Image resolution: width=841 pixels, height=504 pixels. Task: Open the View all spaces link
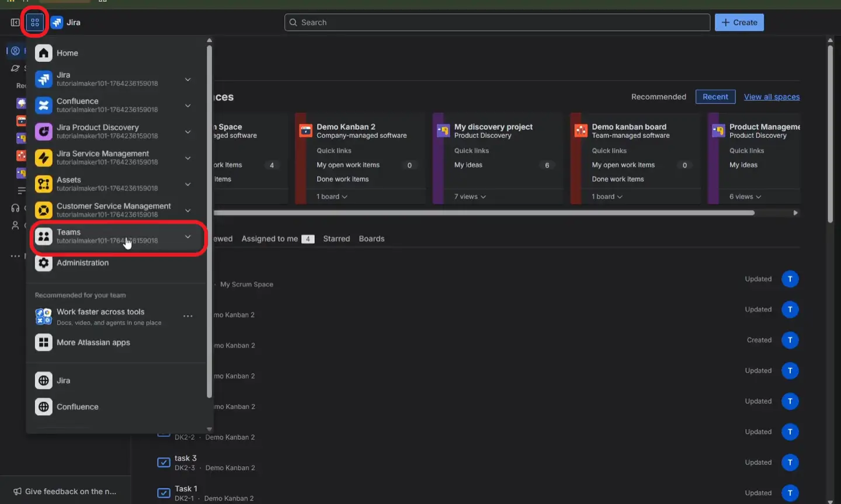772,97
